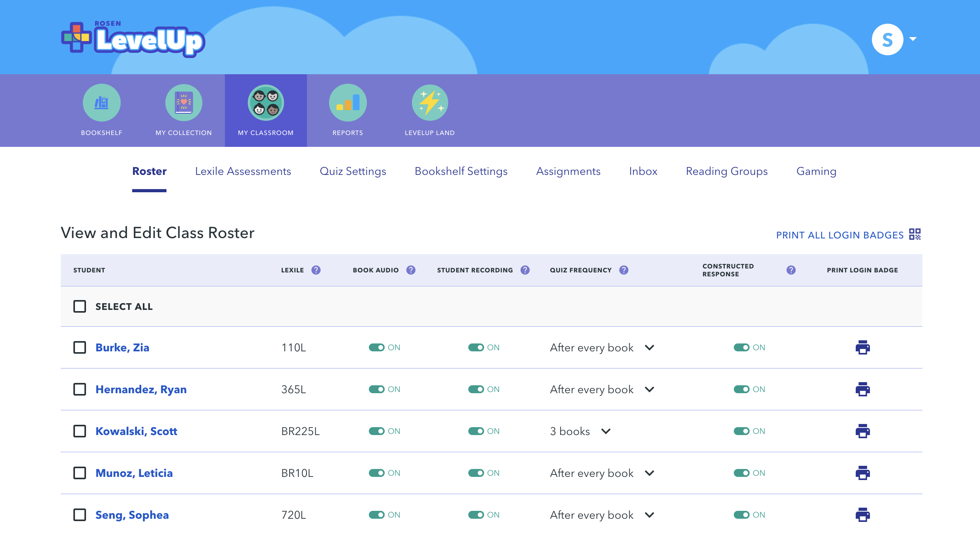Screen dimensions: 980x559
Task: Click the Lexile help question mark
Action: coord(316,270)
